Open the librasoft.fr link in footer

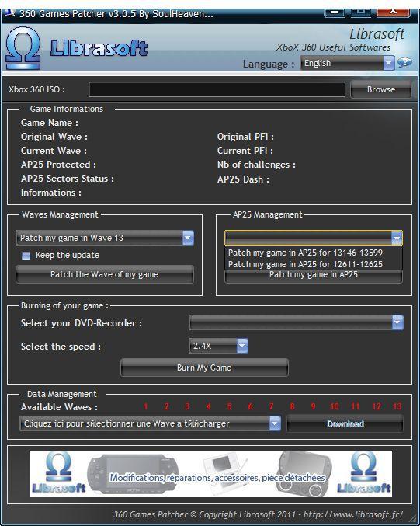[x=353, y=514]
